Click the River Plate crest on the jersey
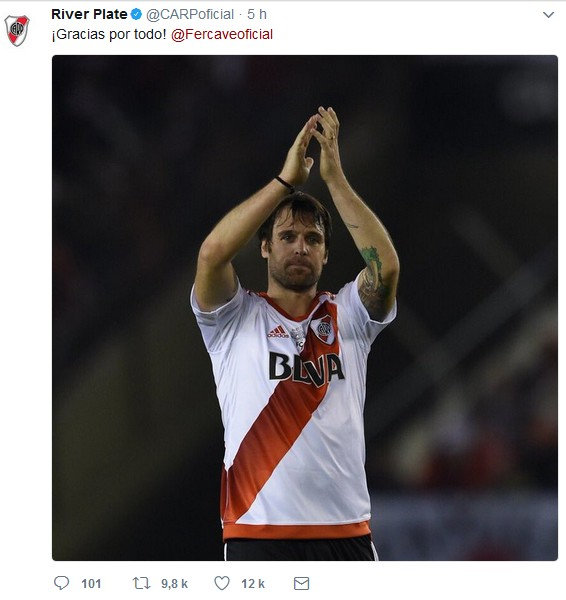The image size is (566, 600). tap(325, 329)
